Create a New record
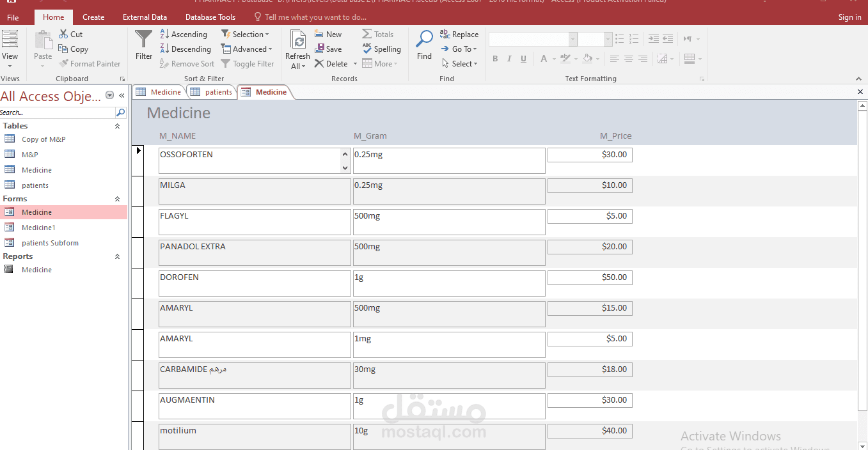 (328, 34)
